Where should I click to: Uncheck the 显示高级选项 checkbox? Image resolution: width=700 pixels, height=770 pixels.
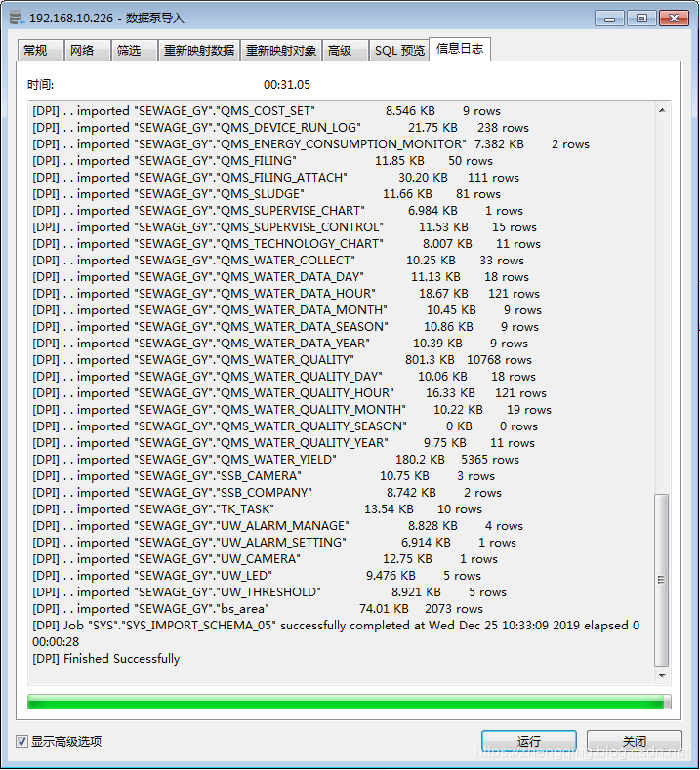click(21, 741)
